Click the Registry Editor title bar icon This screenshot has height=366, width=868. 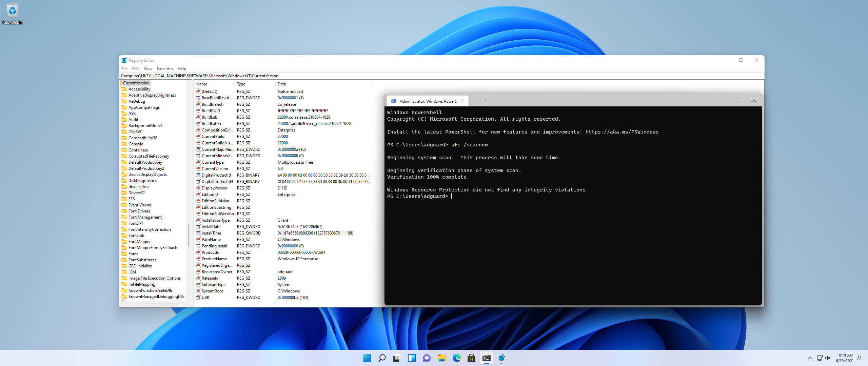pos(124,60)
